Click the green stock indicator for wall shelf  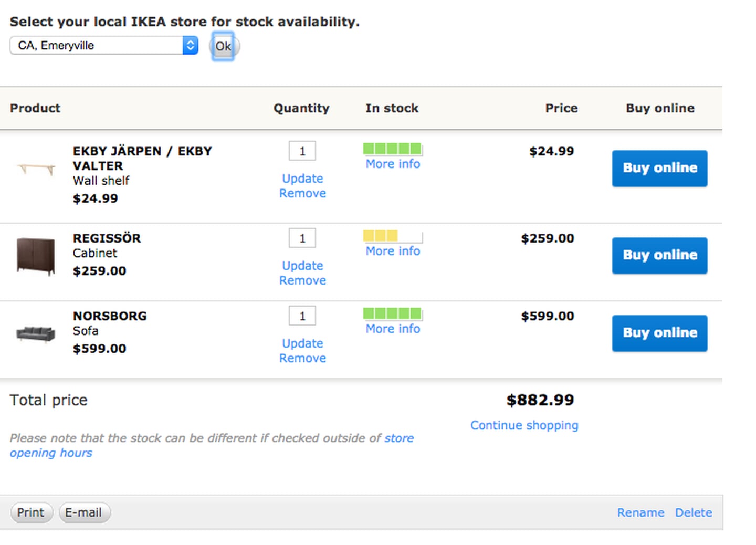[x=392, y=149]
